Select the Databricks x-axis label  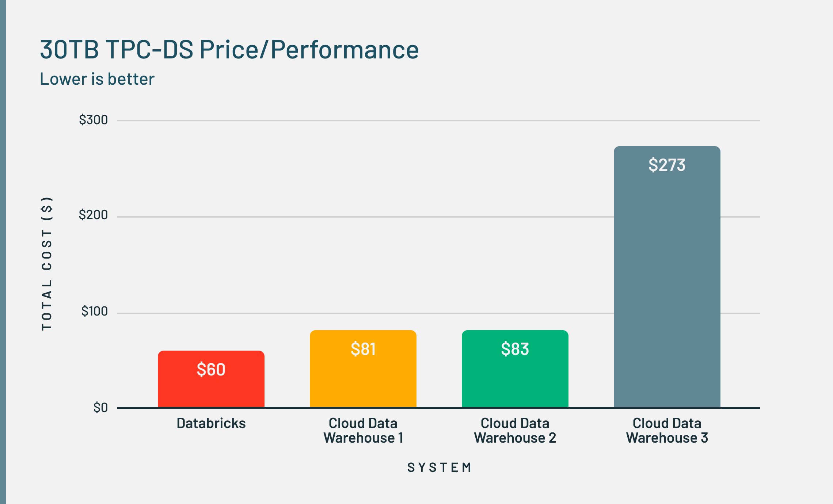pos(211,423)
